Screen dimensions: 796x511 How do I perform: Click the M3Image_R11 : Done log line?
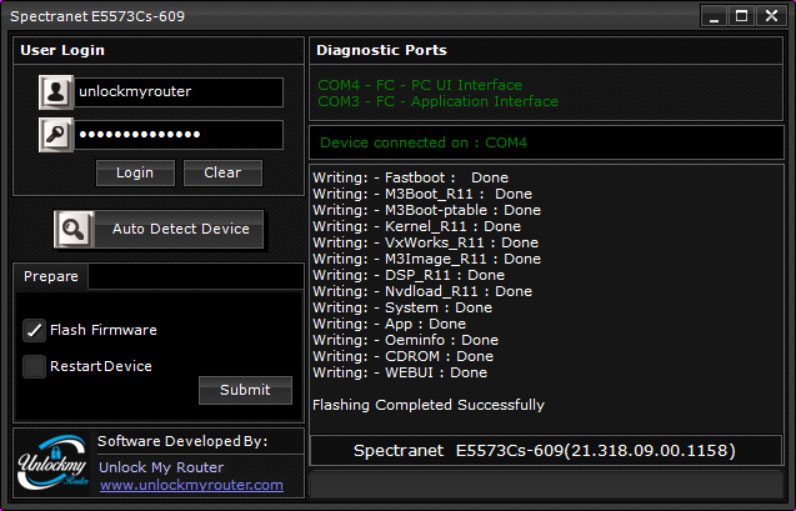(427, 259)
